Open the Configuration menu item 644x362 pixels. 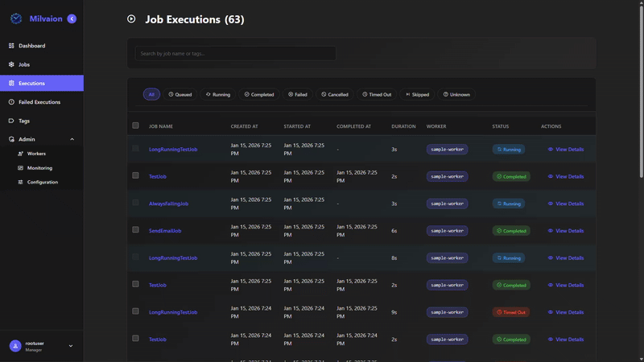click(42, 182)
